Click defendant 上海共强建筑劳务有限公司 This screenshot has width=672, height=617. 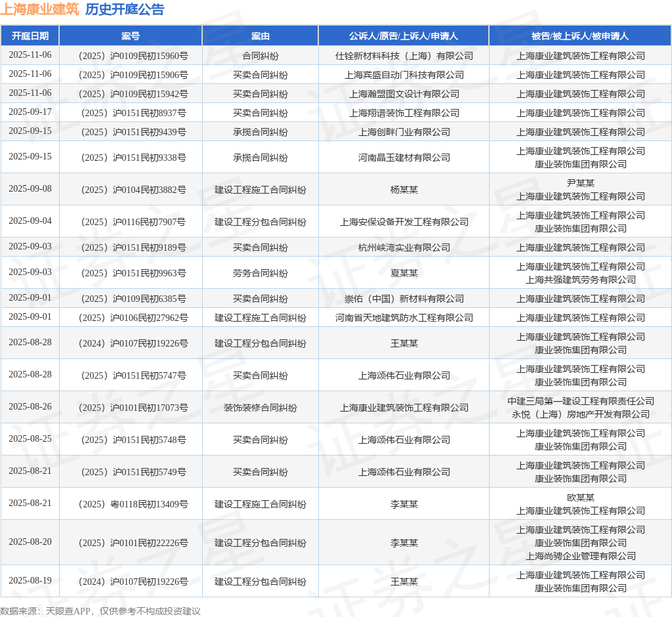[x=580, y=280]
